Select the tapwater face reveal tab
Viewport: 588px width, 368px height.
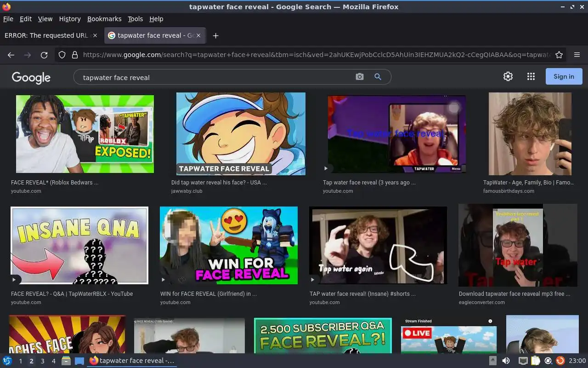[x=155, y=35]
